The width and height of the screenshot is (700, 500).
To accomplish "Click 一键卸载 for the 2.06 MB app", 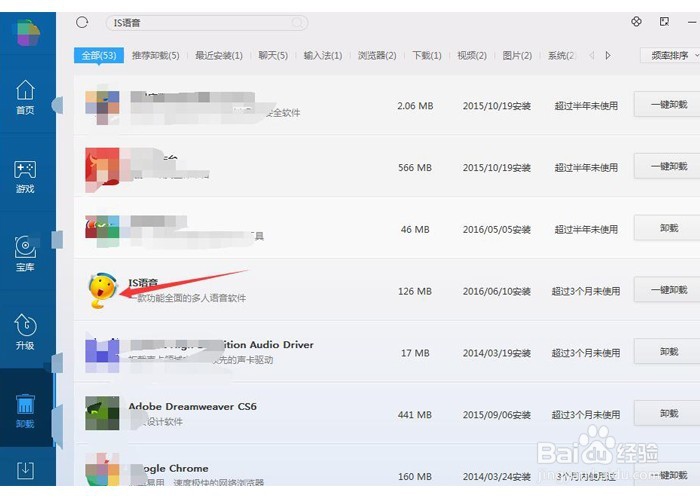I will [668, 104].
